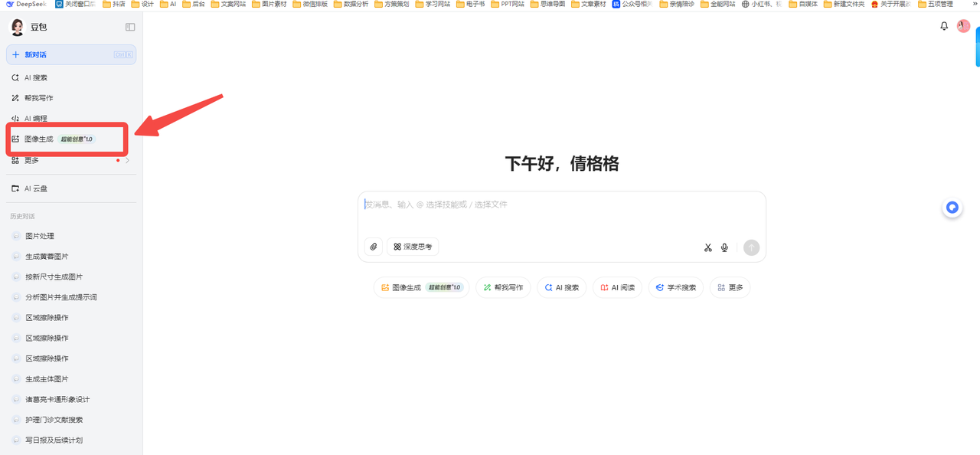Click the 帮我写作 chip below the input box

(x=503, y=287)
